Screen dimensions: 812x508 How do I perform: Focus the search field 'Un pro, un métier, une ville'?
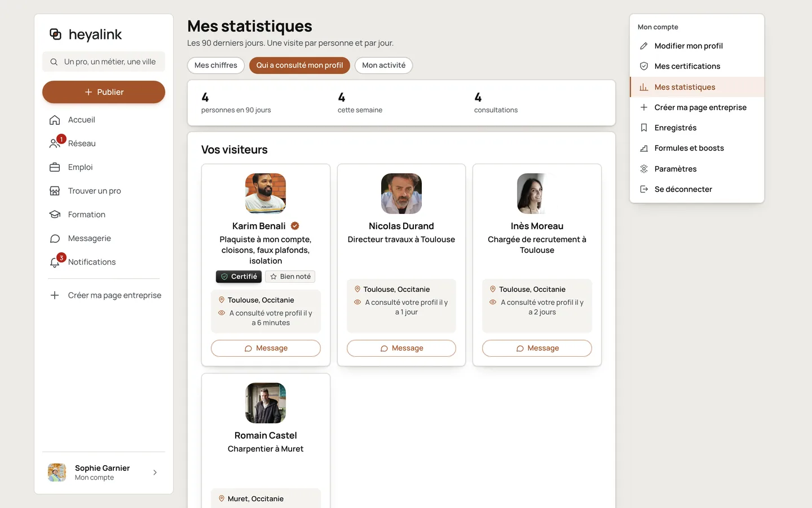click(x=104, y=62)
